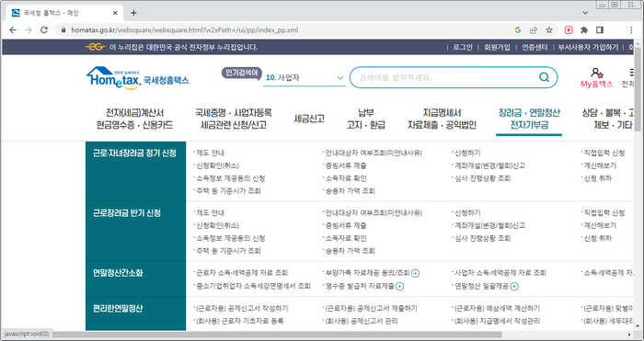This screenshot has width=644, height=341.
Task: Select 근로·자녀장려금 정기 신청 category
Action: (135, 153)
